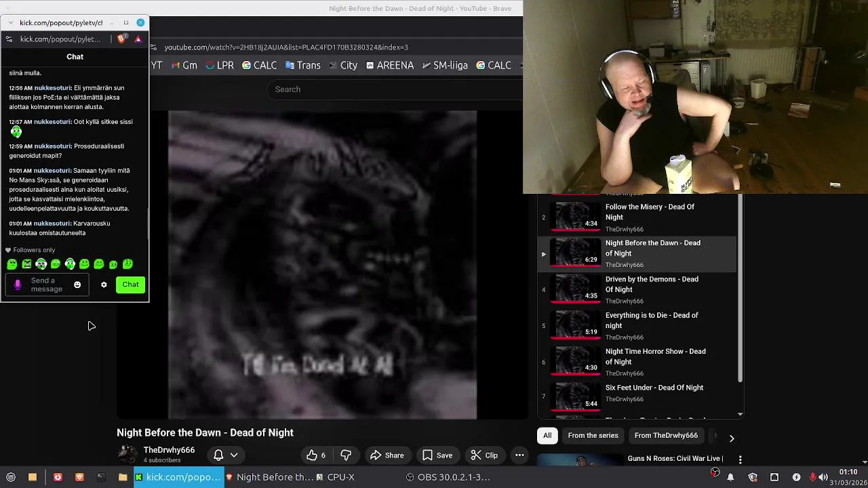Screen dimensions: 868x488
Task: Play Follow the Misery from playlist
Action: (x=637, y=218)
